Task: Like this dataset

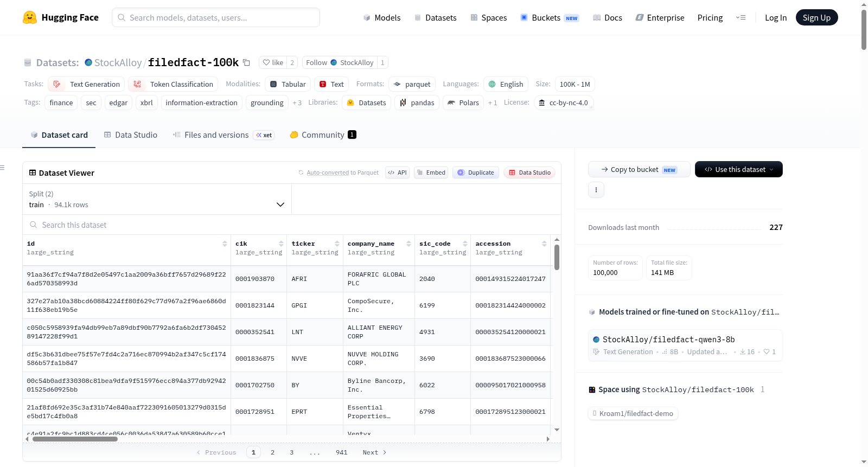Action: pos(273,62)
